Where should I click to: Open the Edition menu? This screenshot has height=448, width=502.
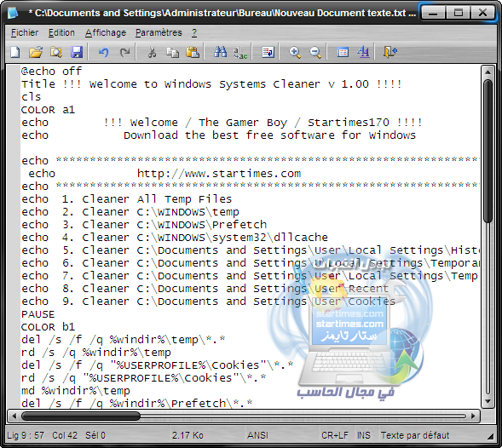[x=61, y=32]
